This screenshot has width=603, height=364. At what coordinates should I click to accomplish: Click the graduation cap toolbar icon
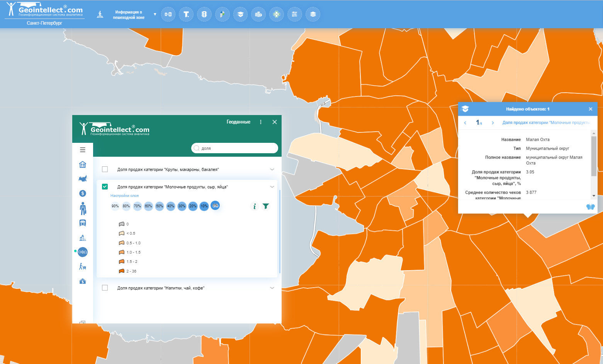pos(240,14)
